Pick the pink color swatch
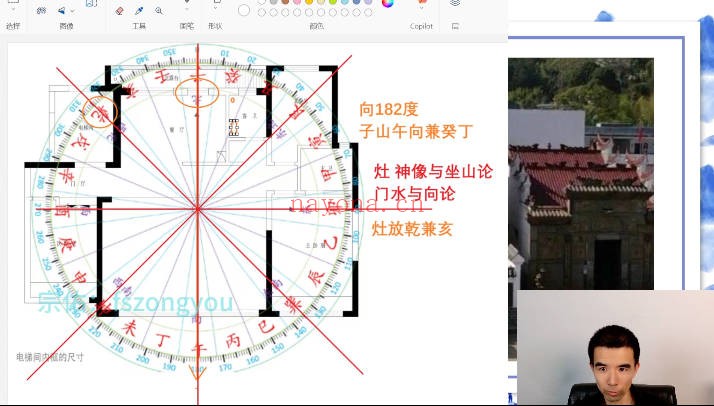The width and height of the screenshot is (714, 406). [297, 2]
